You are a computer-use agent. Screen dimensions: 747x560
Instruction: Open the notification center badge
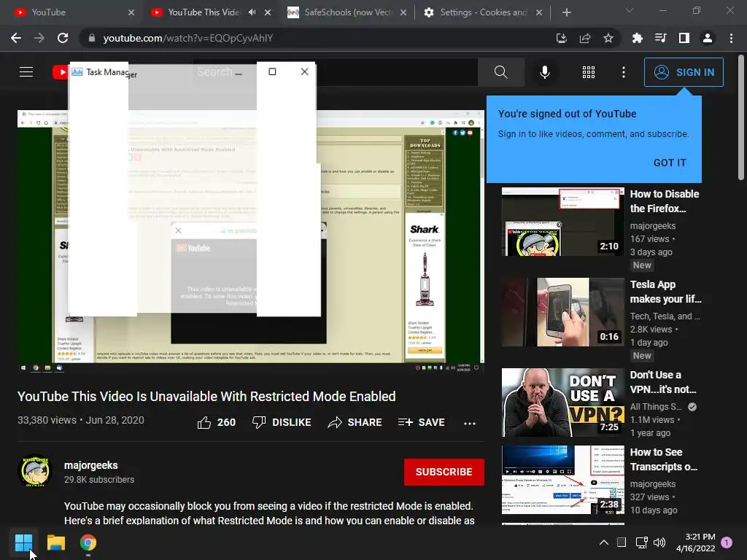(727, 542)
